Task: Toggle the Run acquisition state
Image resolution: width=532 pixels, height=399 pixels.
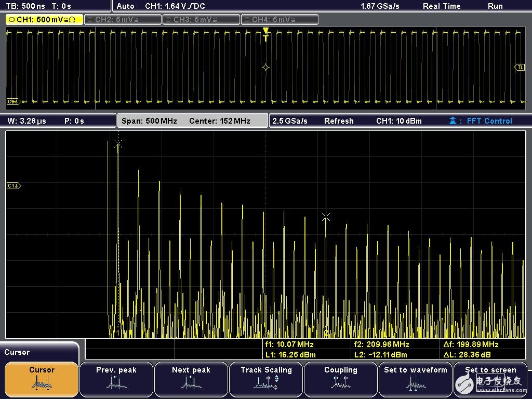Action: 495,6
